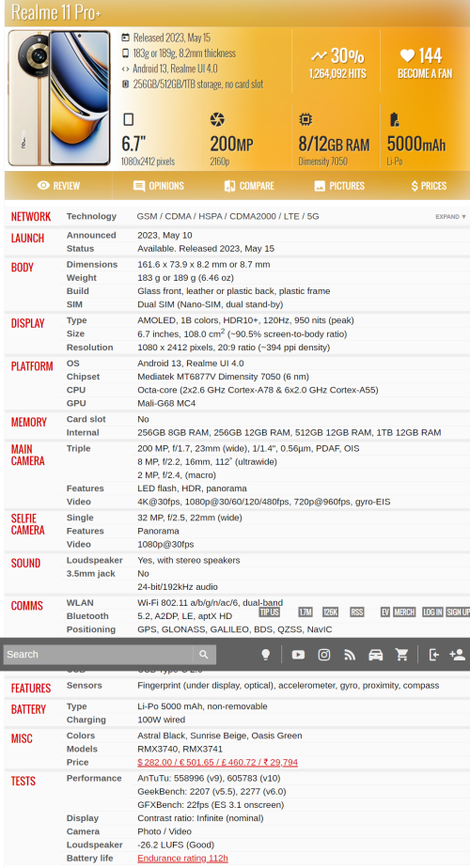
Task: Open the Realme 11 Pro+ phone image
Action: pyautogui.click(x=59, y=98)
